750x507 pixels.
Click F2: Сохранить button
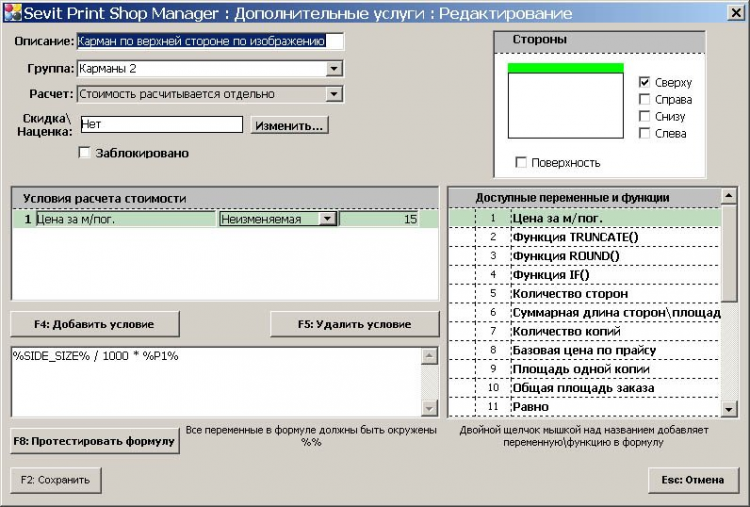[x=55, y=480]
